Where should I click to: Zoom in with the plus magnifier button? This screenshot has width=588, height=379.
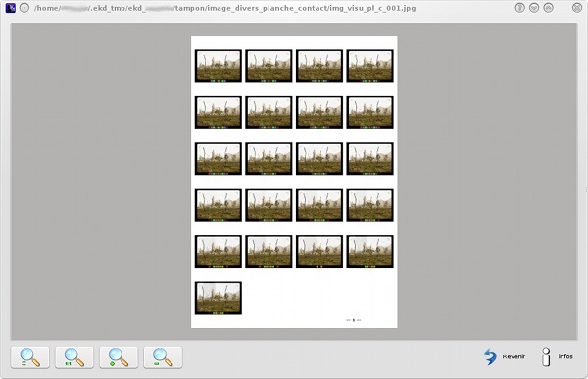pos(119,357)
